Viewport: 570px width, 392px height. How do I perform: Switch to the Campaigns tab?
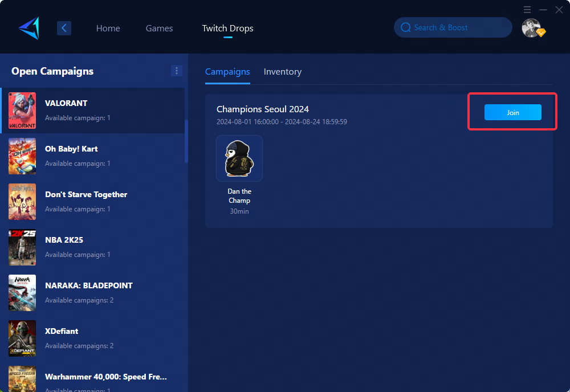coord(227,72)
